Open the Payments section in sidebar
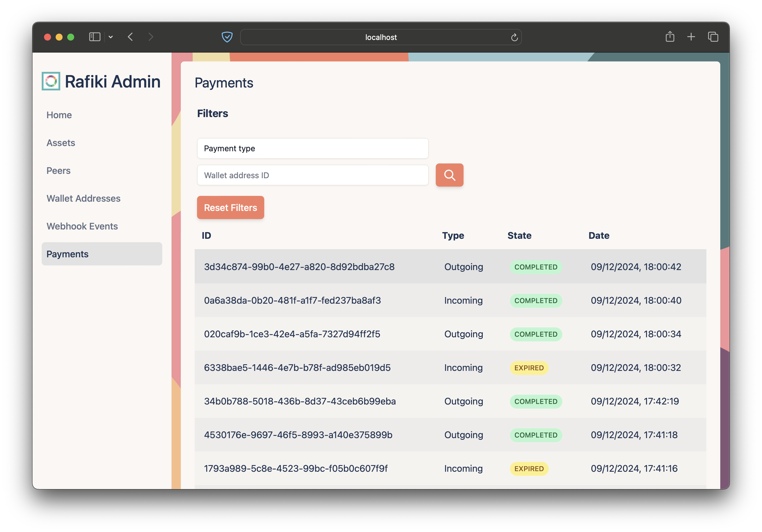Viewport: 762px width, 532px height. point(68,254)
